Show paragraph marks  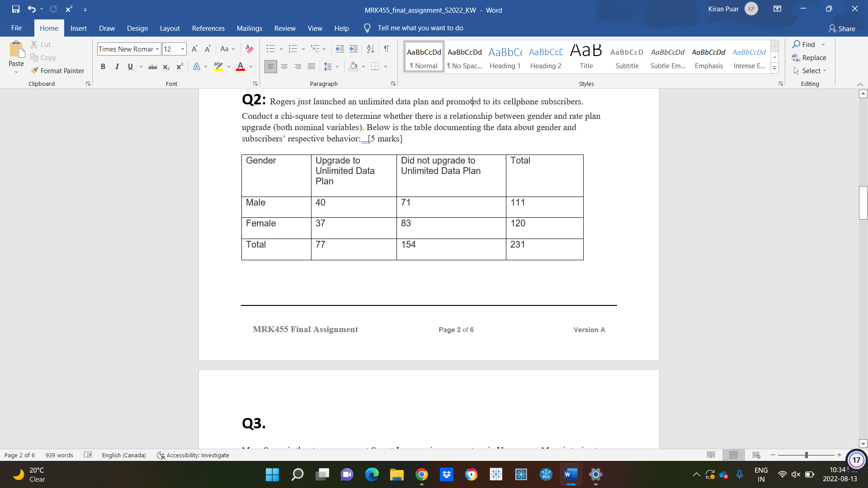386,49
